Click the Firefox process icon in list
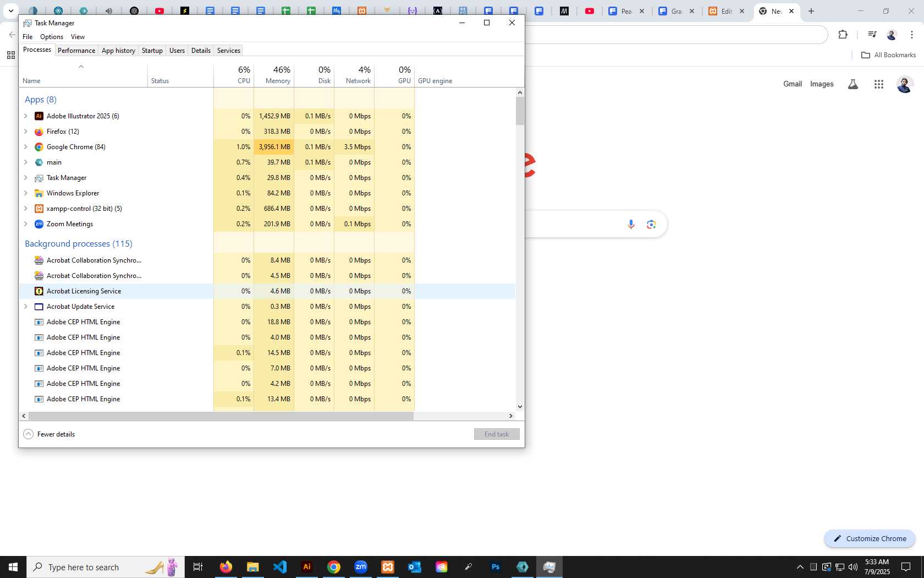The height and width of the screenshot is (578, 924). 39,132
